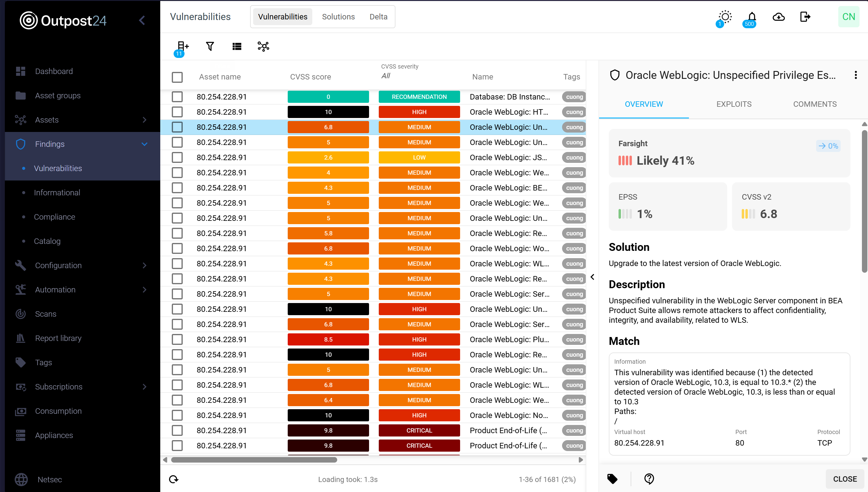The image size is (868, 492).
Task: Switch to the Solutions tab
Action: [x=338, y=17]
